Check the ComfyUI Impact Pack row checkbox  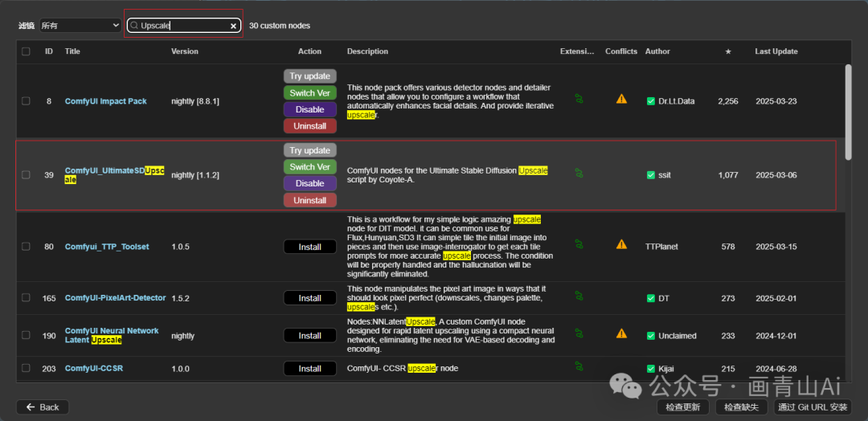[26, 101]
